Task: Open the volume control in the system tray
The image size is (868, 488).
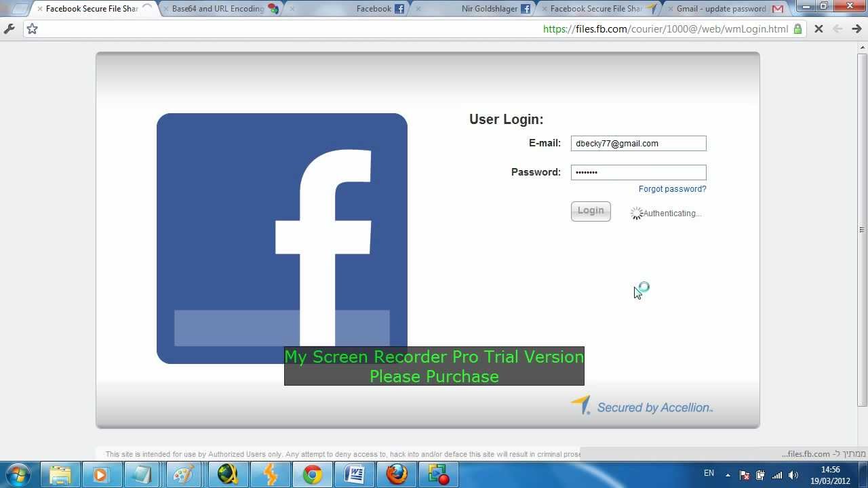Action: (x=794, y=475)
